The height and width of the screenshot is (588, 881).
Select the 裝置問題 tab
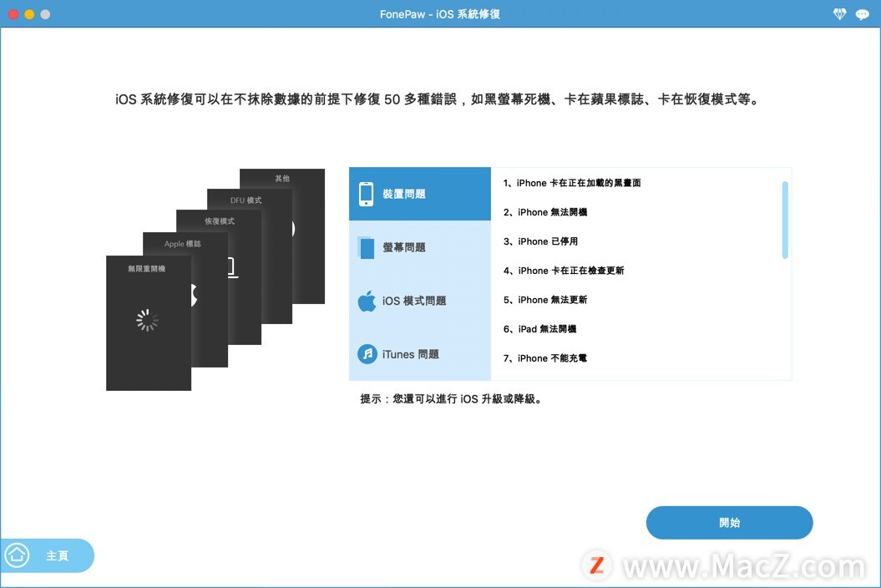point(420,194)
